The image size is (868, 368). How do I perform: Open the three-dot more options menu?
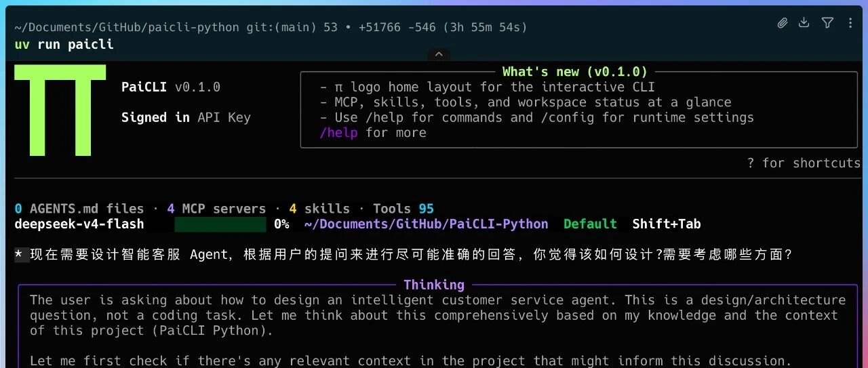(850, 23)
